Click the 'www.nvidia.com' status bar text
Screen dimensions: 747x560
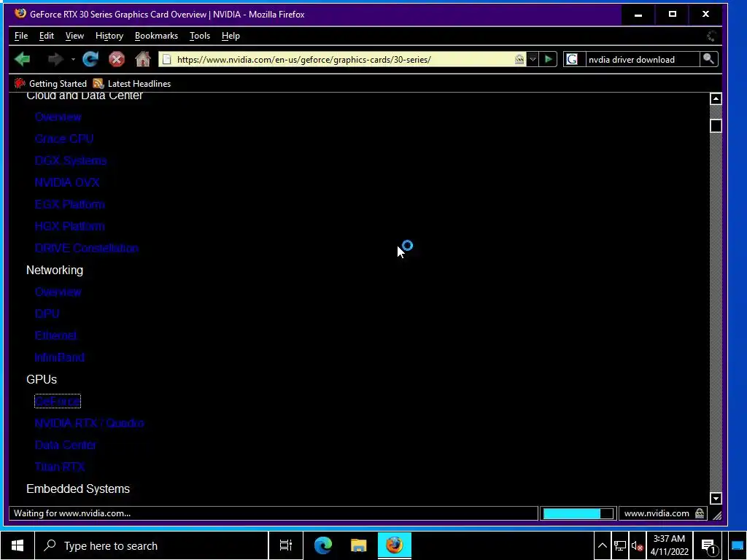[657, 513]
